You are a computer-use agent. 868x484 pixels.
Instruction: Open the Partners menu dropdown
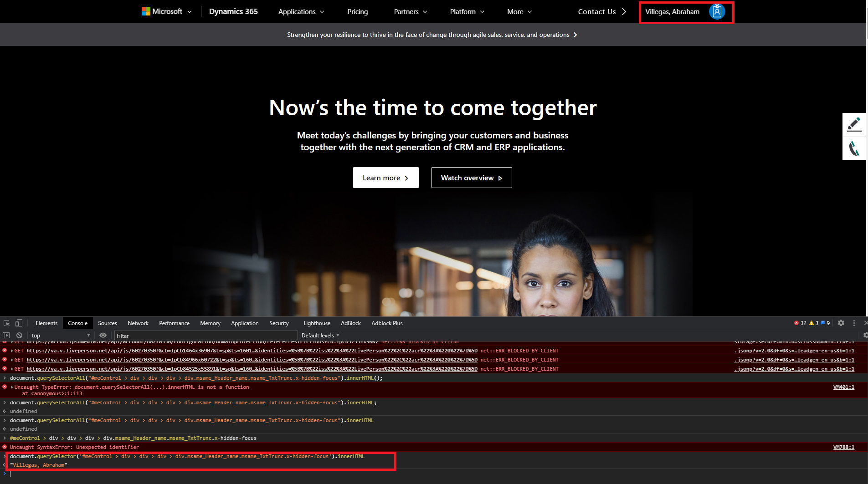coord(411,12)
